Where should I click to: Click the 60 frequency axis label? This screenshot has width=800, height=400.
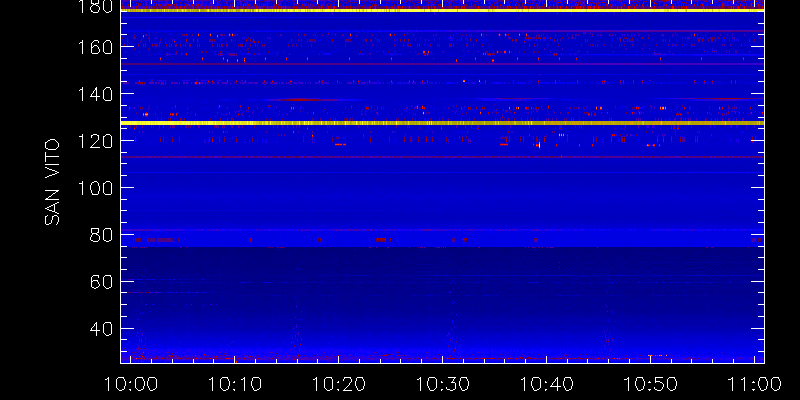(101, 282)
